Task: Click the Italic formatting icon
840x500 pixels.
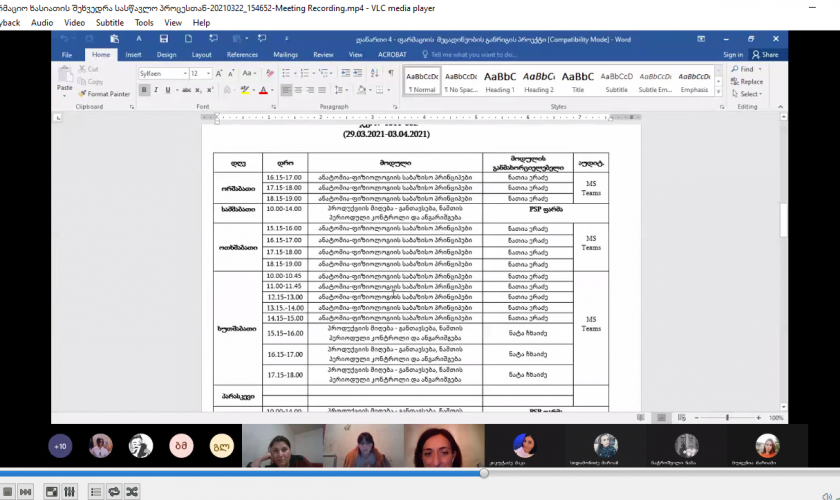Action: click(156, 90)
